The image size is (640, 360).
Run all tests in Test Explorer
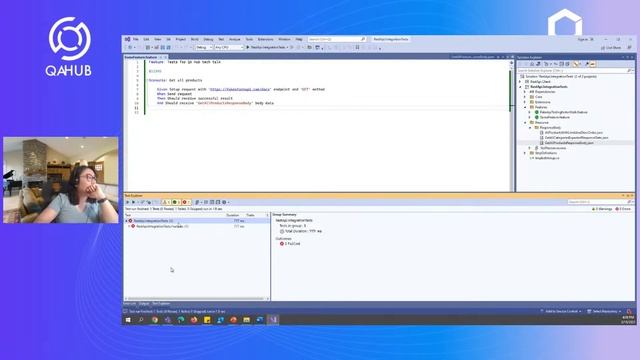coord(127,202)
